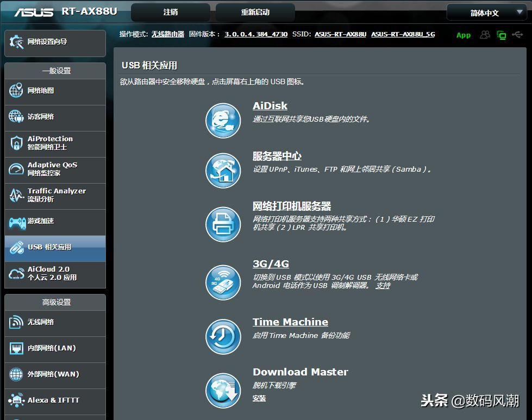Viewport: 532px width, 420px height.
Task: Click the language dropdown arrow
Action: click(x=519, y=12)
